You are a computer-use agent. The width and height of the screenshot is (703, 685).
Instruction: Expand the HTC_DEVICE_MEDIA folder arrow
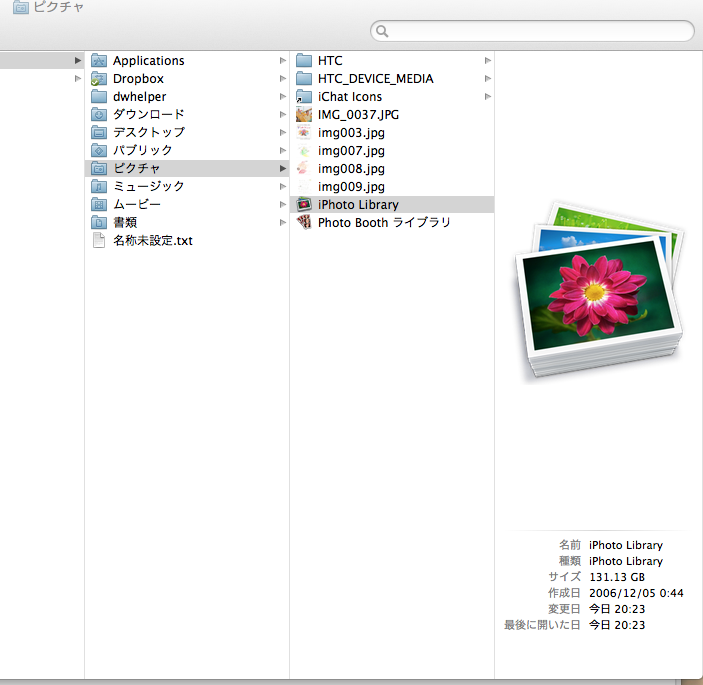pyautogui.click(x=488, y=78)
